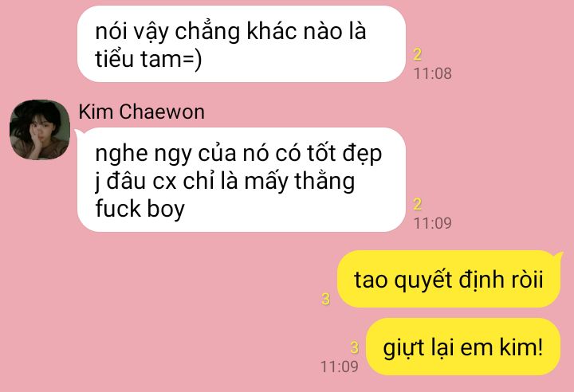The height and width of the screenshot is (392, 574).
Task: Click the 'fuck boy' text in Kim's message
Action: (140, 209)
